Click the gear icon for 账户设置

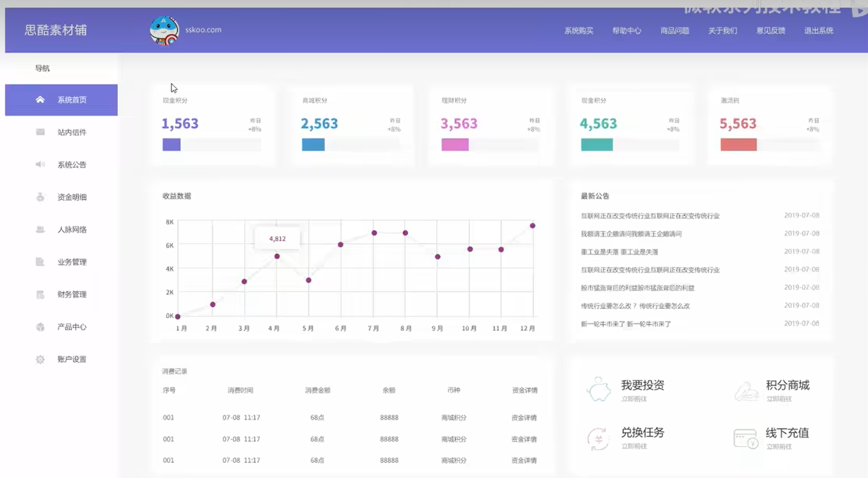pos(40,359)
